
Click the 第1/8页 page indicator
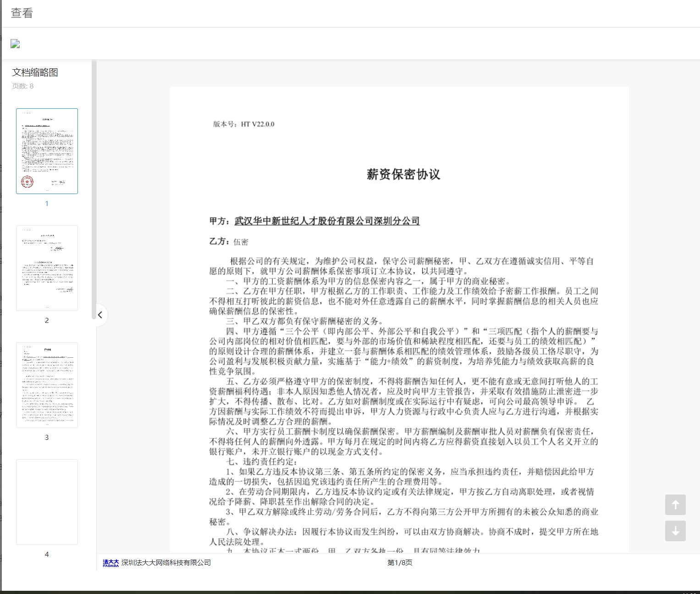pos(400,563)
